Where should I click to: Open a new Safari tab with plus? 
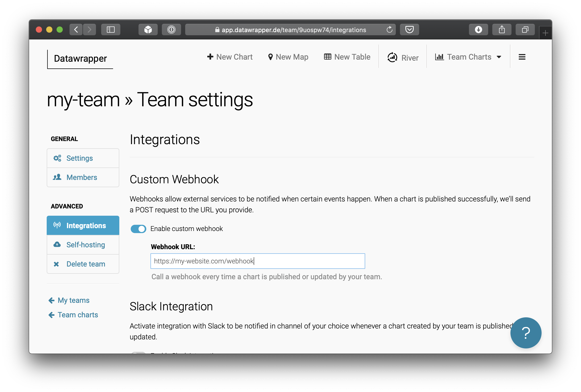545,33
